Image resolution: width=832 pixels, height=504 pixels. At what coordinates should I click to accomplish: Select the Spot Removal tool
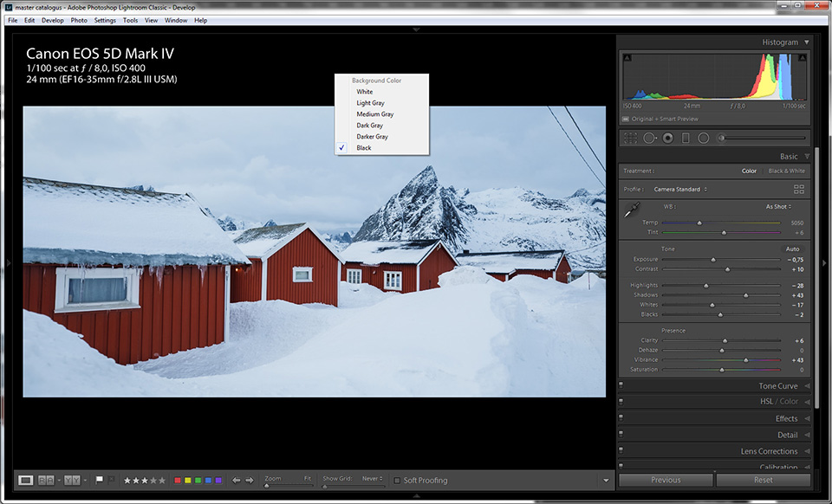649,139
